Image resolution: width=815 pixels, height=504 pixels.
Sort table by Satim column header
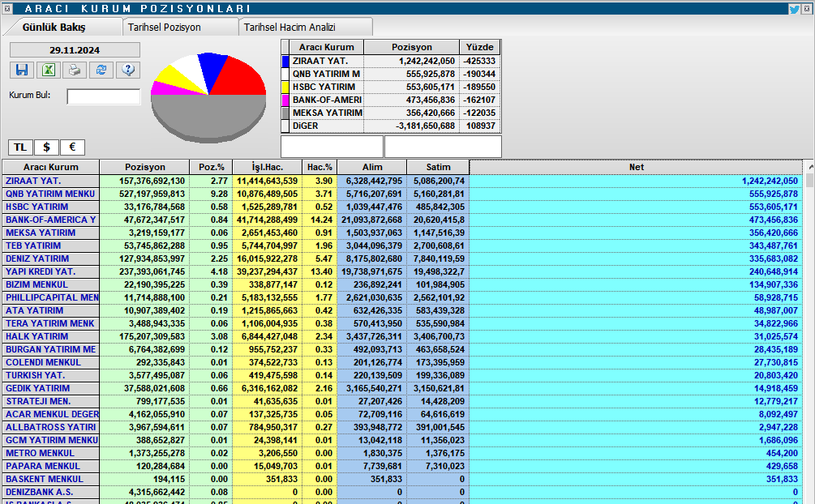click(438, 167)
